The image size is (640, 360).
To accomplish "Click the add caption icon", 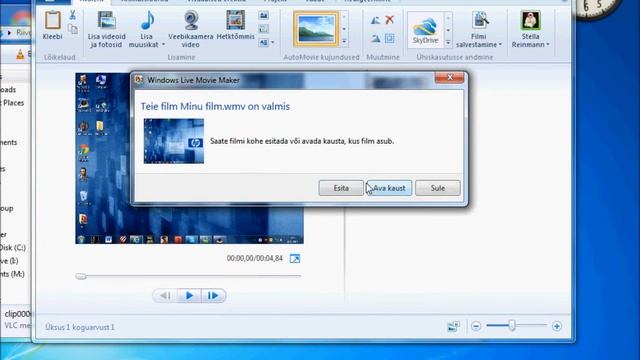I will [x=264, y=29].
